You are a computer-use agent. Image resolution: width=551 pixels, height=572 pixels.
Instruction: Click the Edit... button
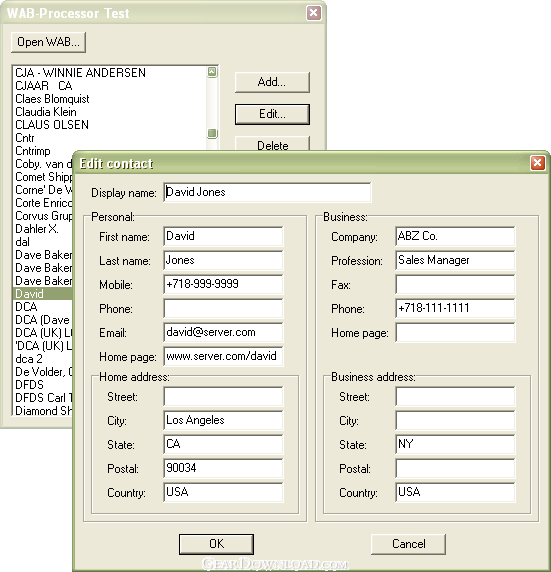pyautogui.click(x=272, y=114)
